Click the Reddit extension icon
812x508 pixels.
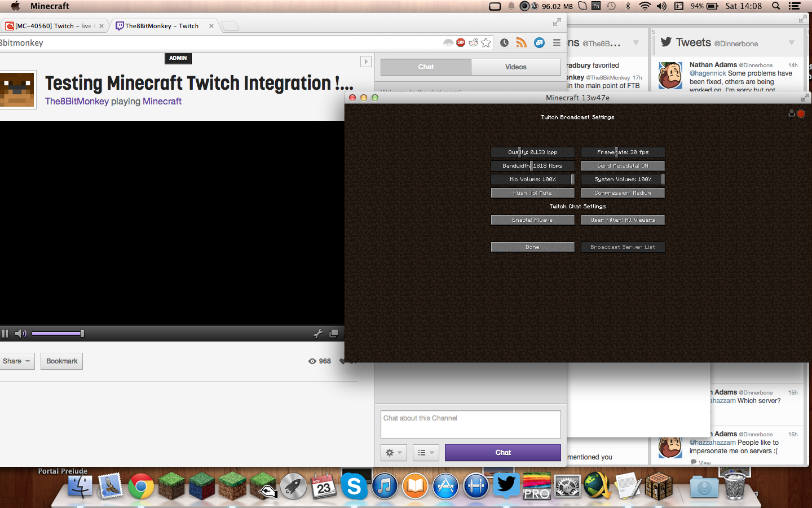(473, 43)
